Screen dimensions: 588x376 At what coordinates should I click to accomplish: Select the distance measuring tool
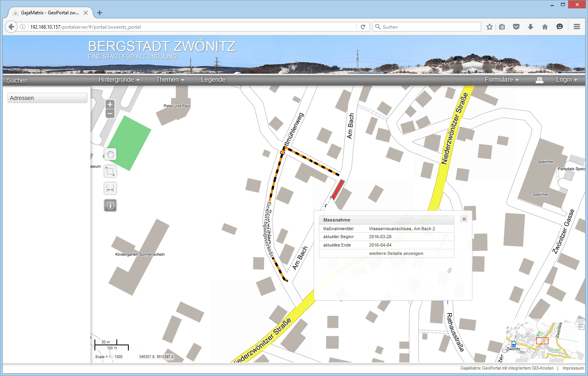110,188
